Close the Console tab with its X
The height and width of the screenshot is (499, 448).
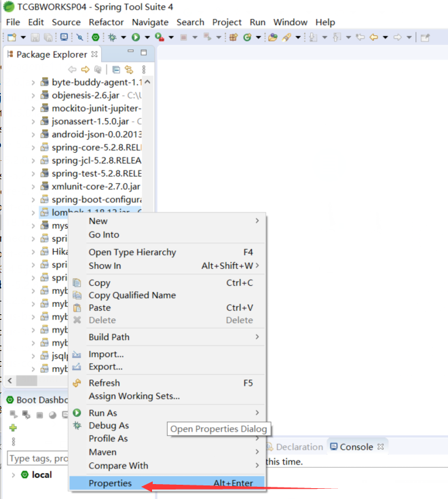click(381, 447)
